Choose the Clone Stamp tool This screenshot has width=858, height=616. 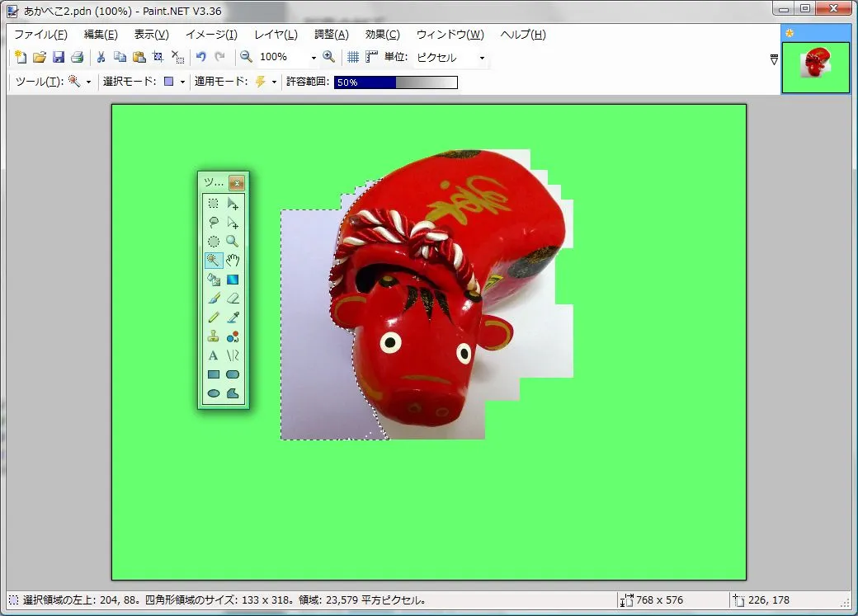point(214,336)
